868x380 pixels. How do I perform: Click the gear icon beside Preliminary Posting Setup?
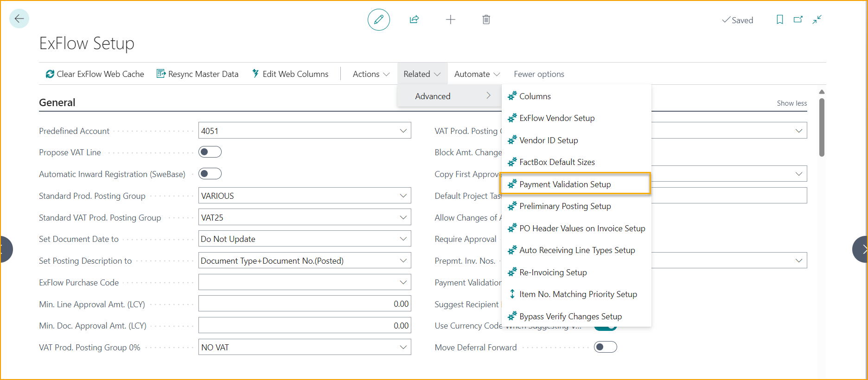tap(512, 206)
